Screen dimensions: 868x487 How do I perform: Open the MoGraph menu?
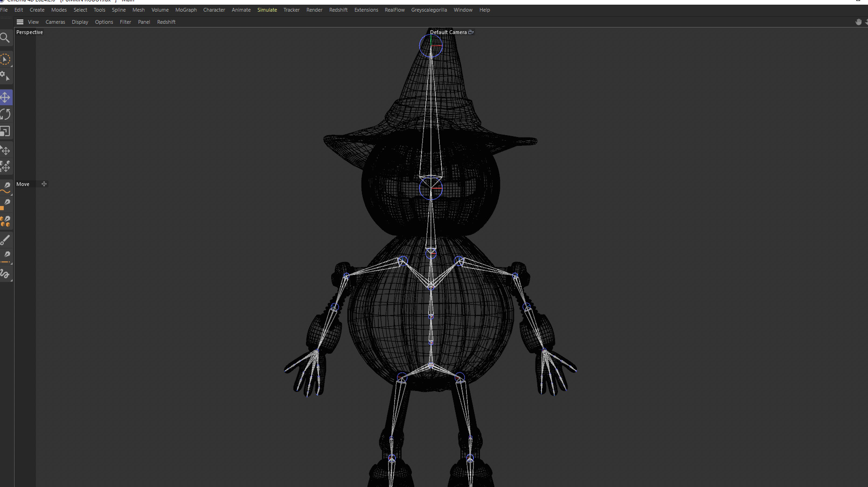pos(186,10)
